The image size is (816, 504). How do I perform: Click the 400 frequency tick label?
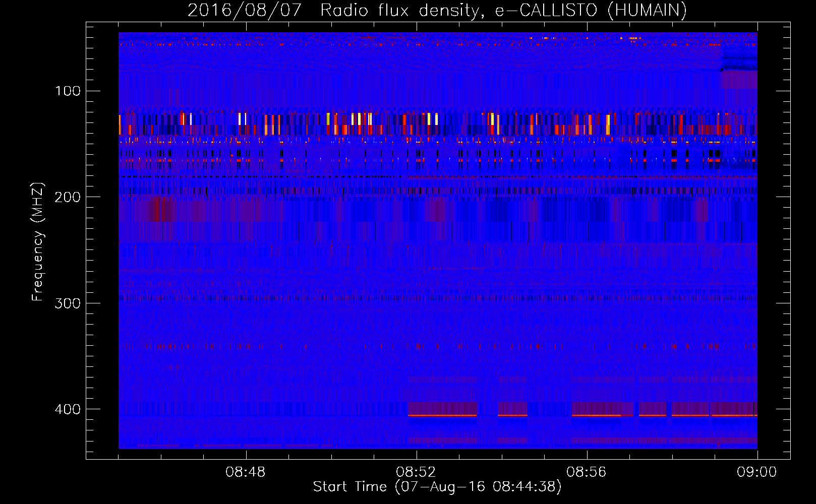[x=68, y=409]
